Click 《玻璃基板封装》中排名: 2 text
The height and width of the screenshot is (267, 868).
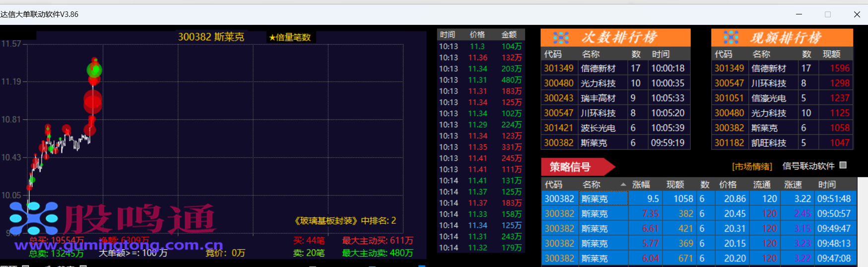pos(345,220)
